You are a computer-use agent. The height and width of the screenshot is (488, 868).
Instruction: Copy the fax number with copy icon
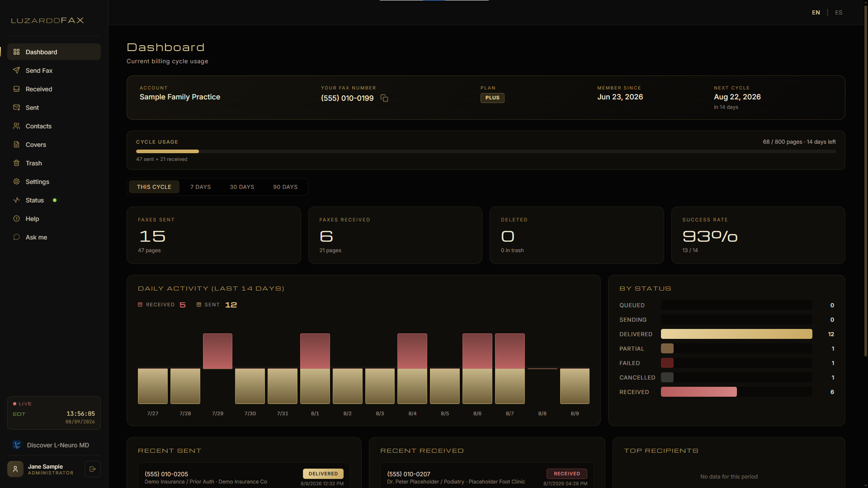click(x=384, y=98)
